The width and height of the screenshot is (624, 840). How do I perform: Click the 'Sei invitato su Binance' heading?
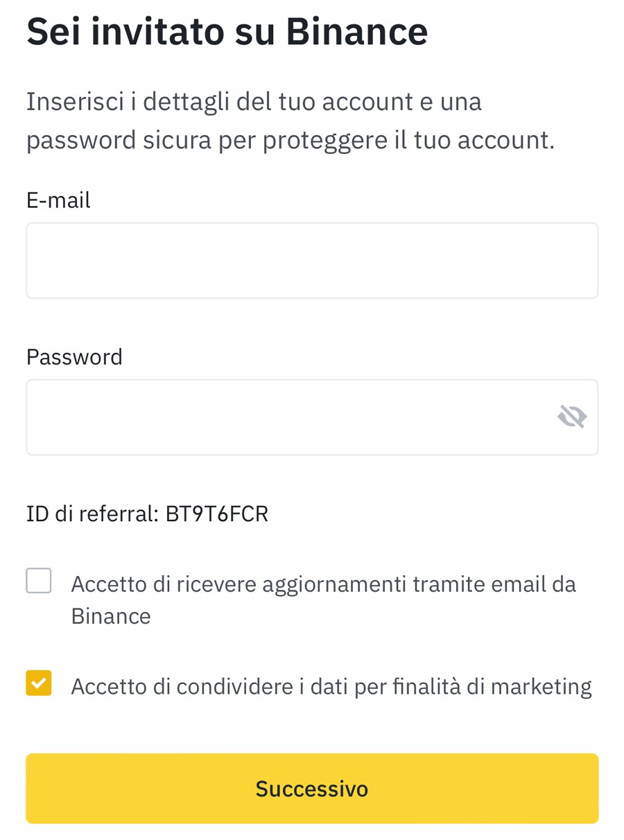(227, 31)
